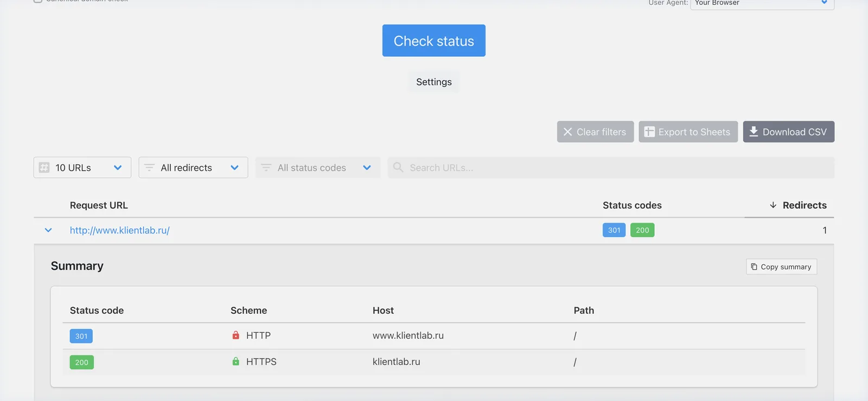Export results to Sheets
This screenshot has width=868, height=401.
tap(688, 132)
